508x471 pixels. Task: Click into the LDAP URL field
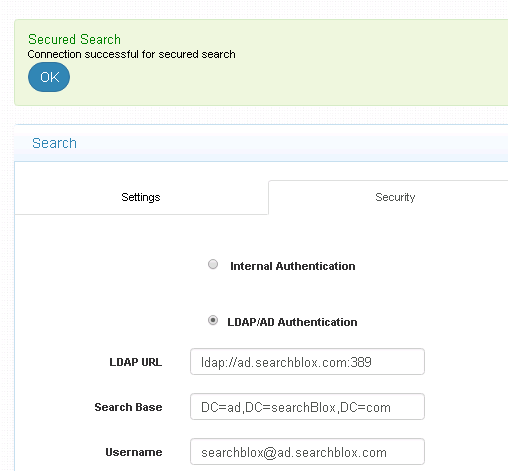click(x=307, y=362)
